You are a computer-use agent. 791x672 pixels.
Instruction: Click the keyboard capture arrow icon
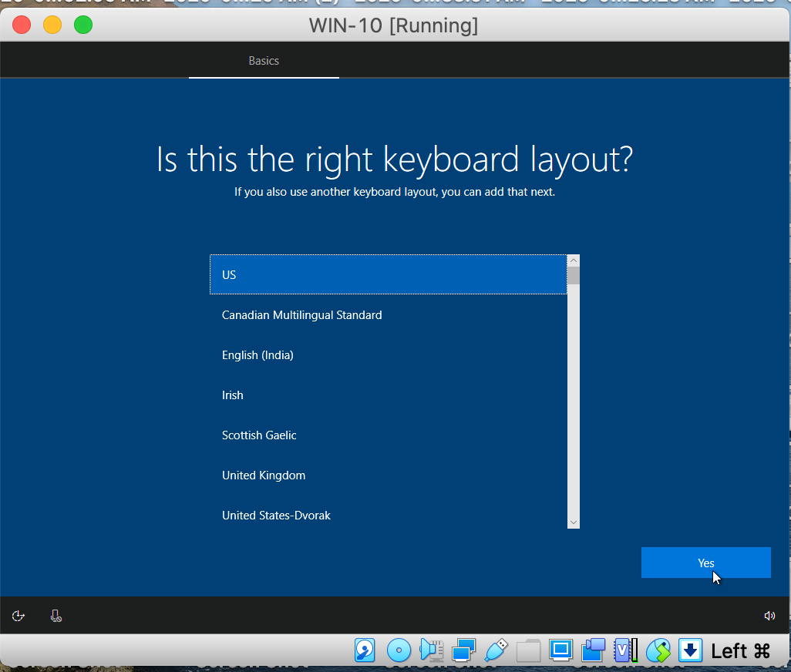690,650
